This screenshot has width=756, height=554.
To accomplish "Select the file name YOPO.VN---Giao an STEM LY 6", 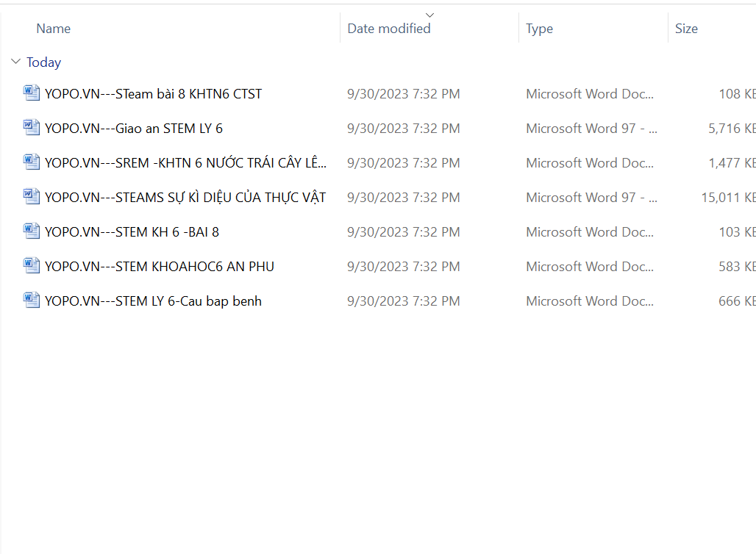I will click(133, 129).
